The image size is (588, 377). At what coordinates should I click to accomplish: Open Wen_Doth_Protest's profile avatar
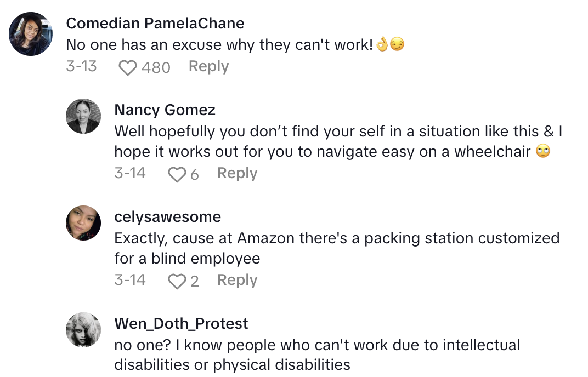83,330
